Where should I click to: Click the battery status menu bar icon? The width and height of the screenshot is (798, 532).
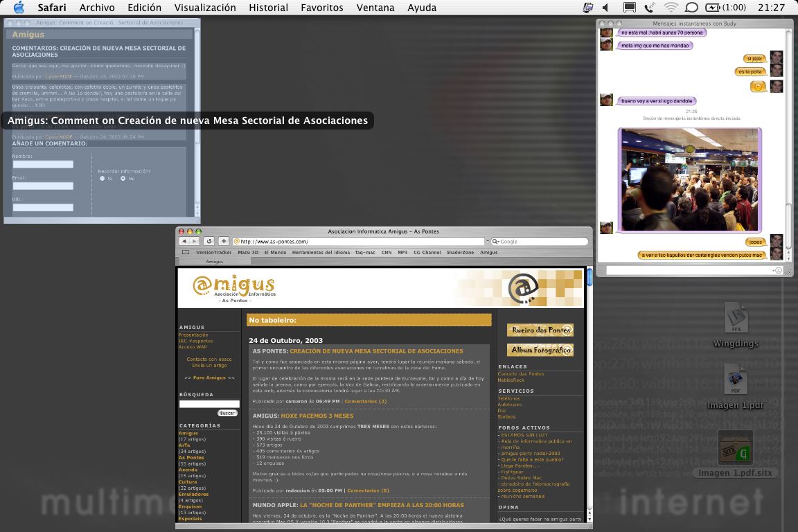(726, 8)
